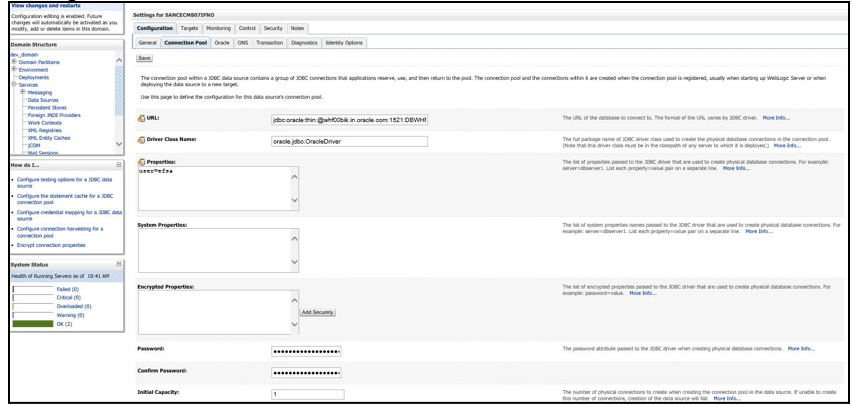Click the Initial Capacity field
The image size is (852, 406).
pos(308,395)
